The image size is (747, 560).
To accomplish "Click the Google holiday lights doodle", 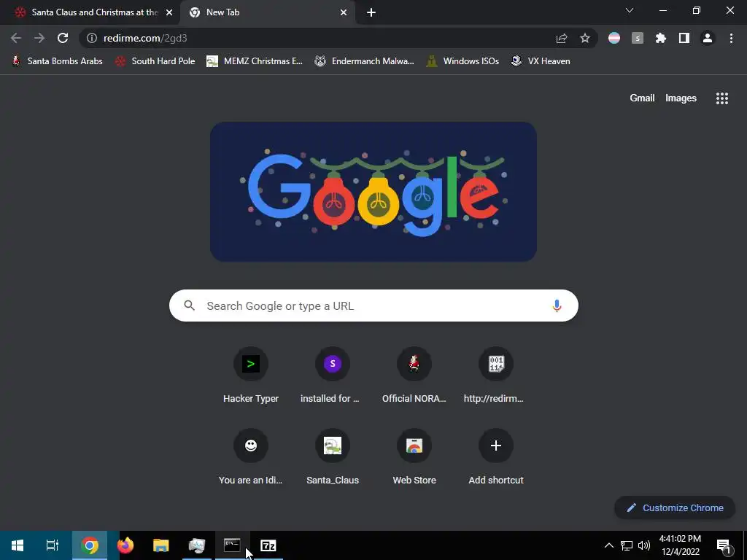I will coord(373,192).
